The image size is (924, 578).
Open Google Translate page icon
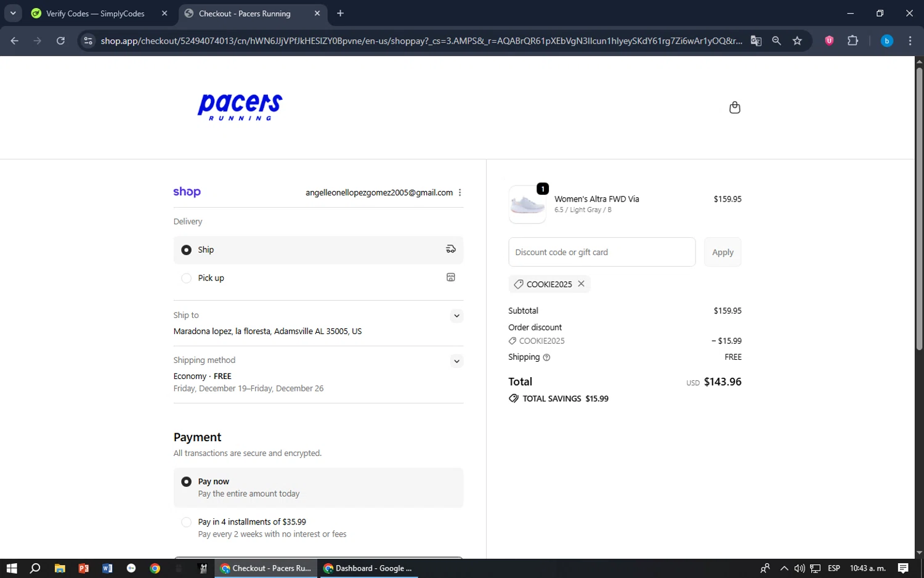click(x=756, y=41)
